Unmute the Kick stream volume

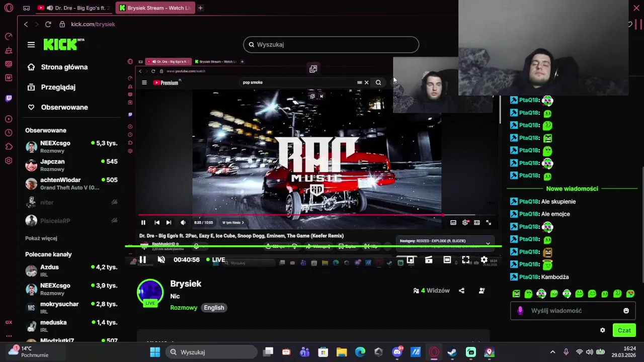[x=161, y=260]
